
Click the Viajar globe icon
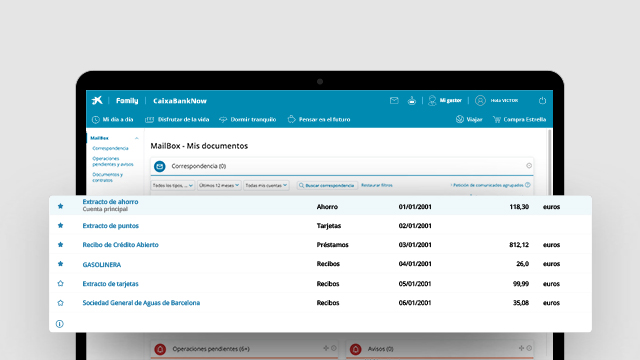[460, 119]
